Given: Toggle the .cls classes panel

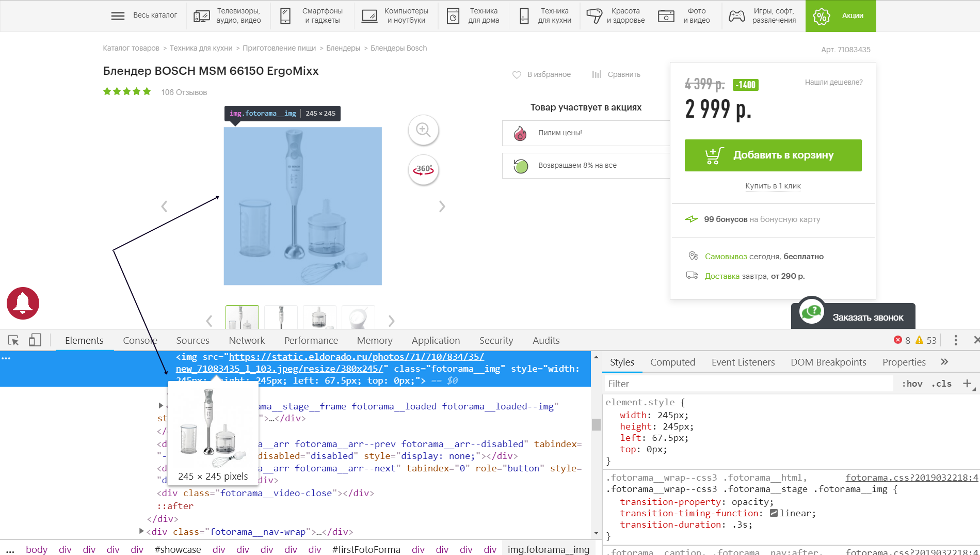Looking at the screenshot, I should point(941,384).
